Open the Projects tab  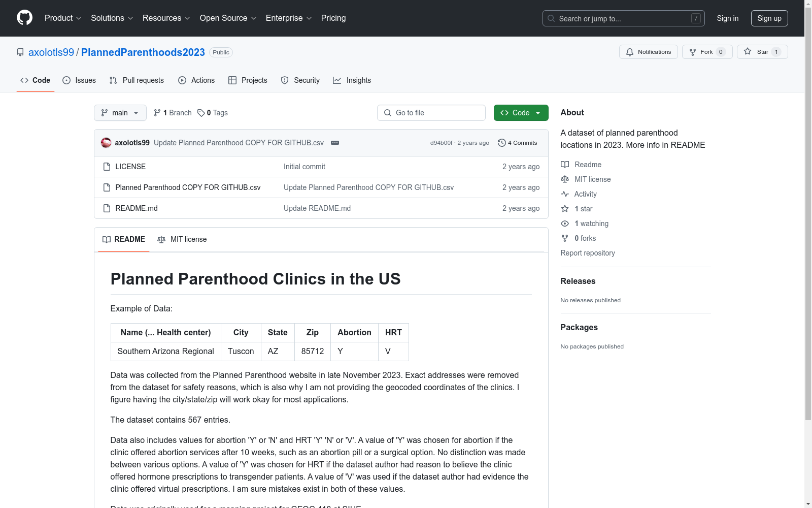click(248, 80)
